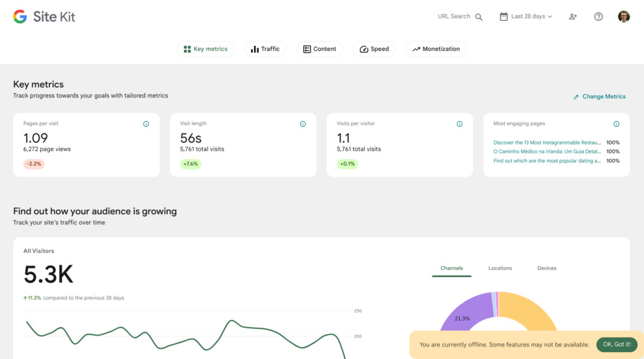Switch to Devices tab in audience chart
This screenshot has height=359, width=644.
[547, 268]
